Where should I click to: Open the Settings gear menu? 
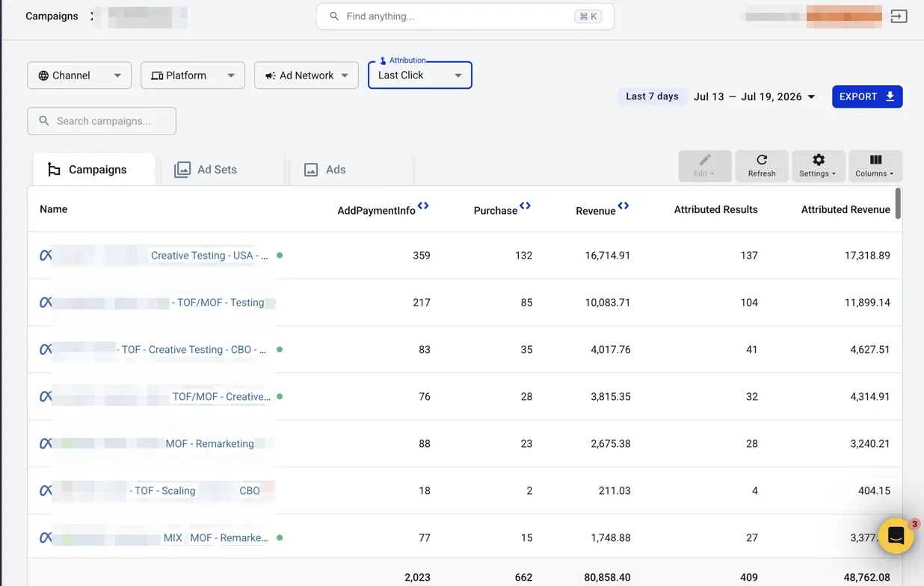click(x=819, y=166)
